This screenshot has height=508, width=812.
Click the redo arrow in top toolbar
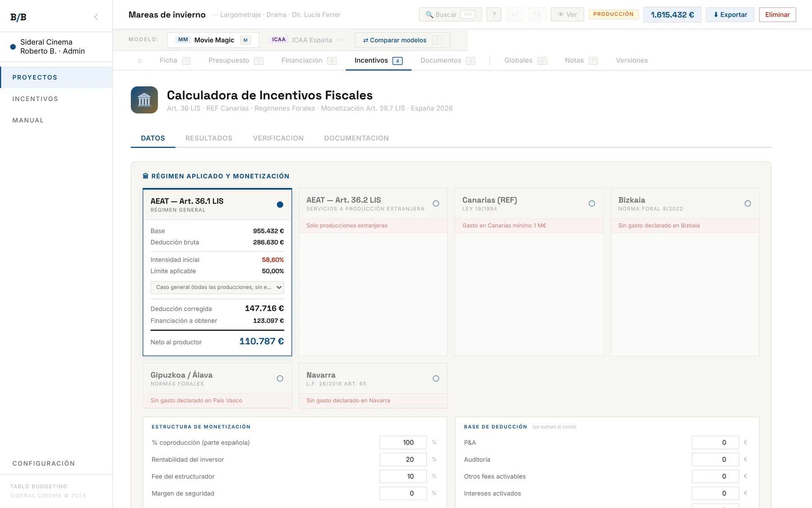537,14
